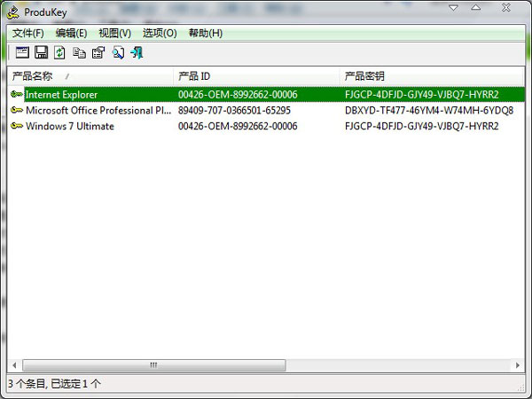The image size is (532, 399).
Task: Select the Internet Explorer row
Action: click(266, 94)
